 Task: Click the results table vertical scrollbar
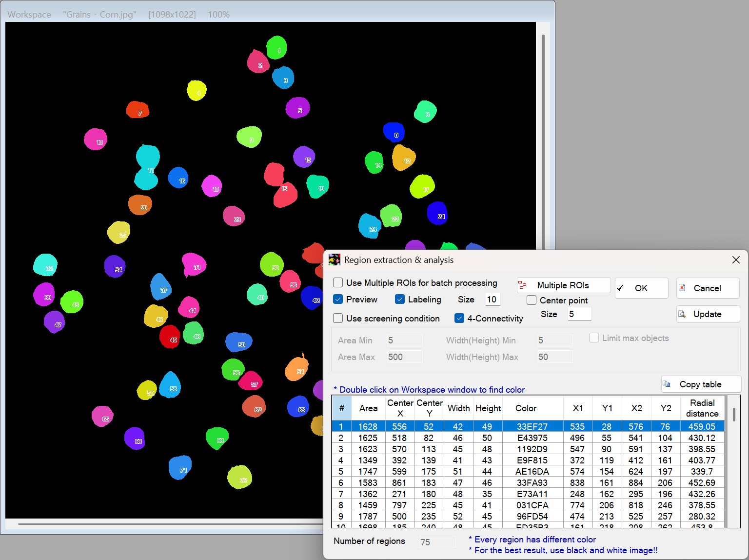tap(734, 461)
